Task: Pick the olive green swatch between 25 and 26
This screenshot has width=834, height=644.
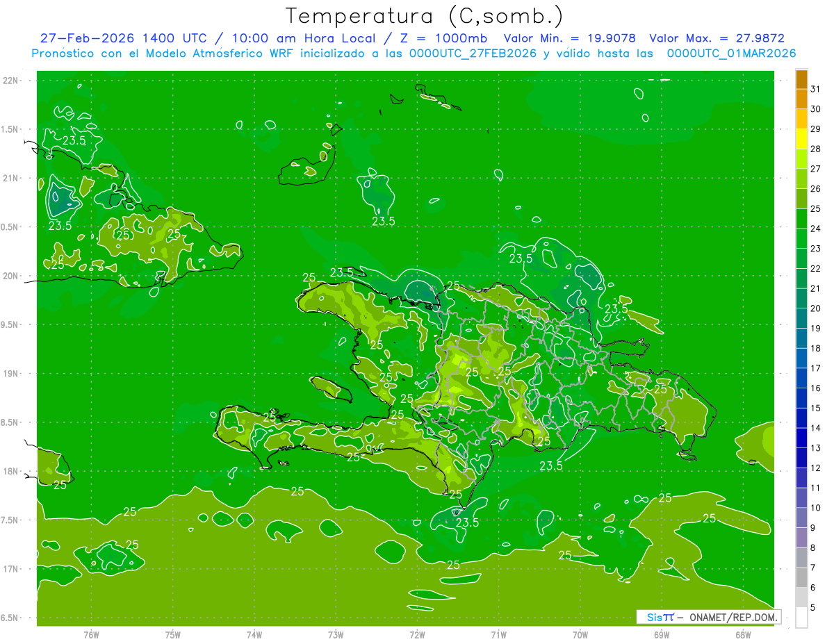Action: (801, 199)
